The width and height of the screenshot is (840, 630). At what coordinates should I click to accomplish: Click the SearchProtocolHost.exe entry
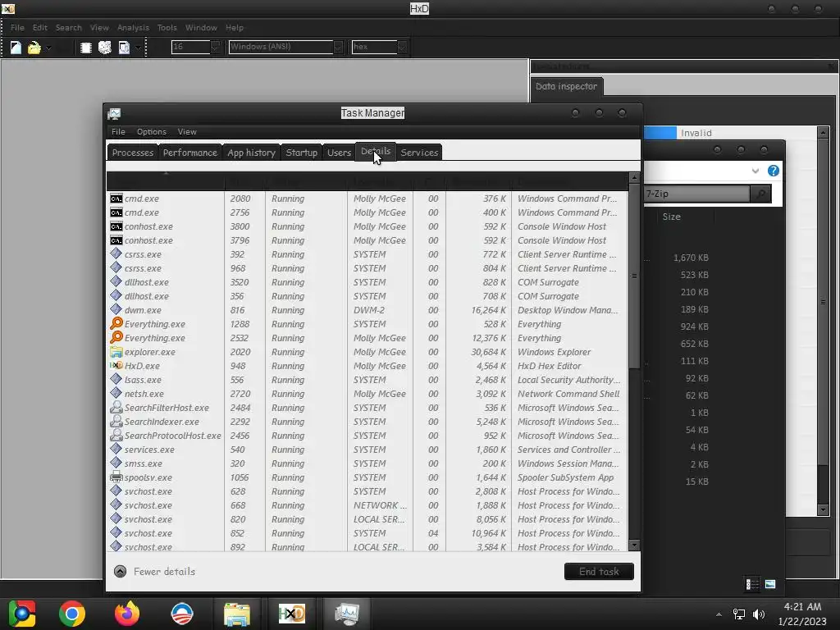(x=172, y=436)
